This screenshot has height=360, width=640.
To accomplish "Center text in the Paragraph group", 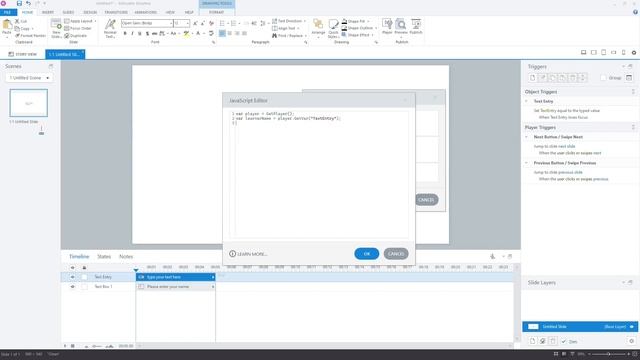I will click(230, 33).
